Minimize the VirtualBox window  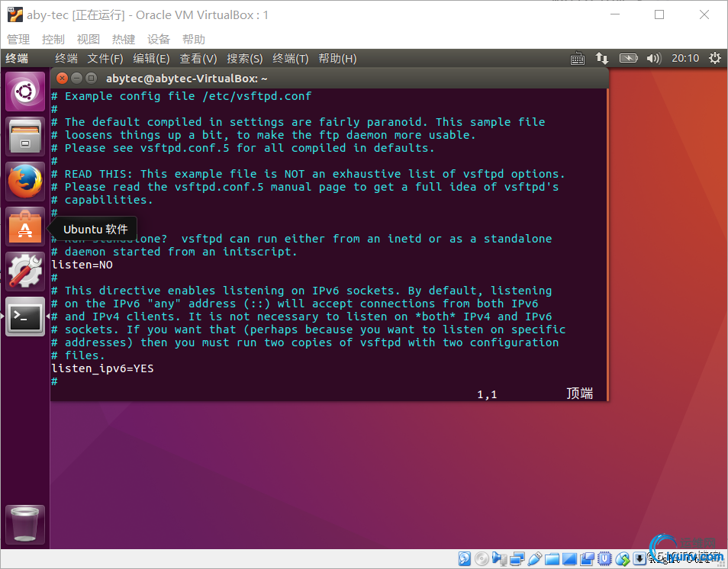point(615,14)
